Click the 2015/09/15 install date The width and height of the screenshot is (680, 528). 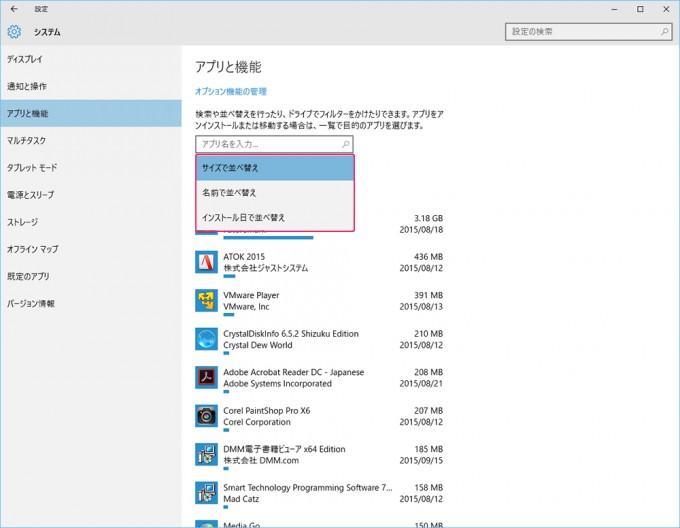(x=421, y=460)
